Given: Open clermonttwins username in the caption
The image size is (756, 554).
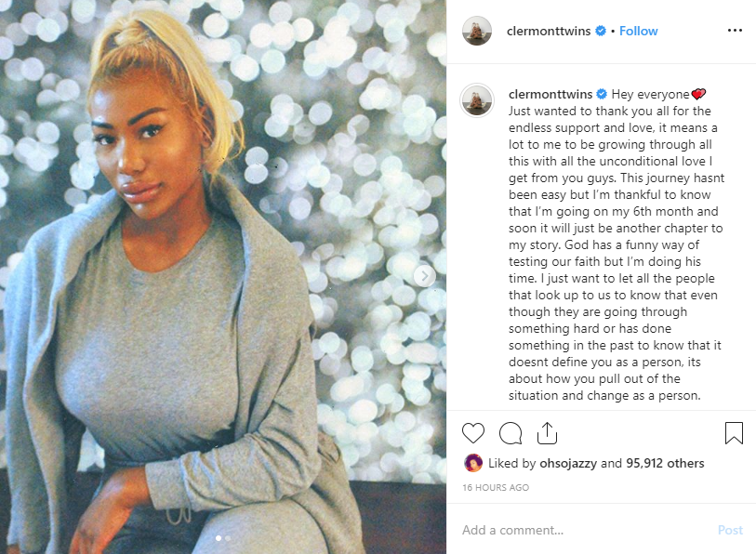Looking at the screenshot, I should click(x=550, y=94).
